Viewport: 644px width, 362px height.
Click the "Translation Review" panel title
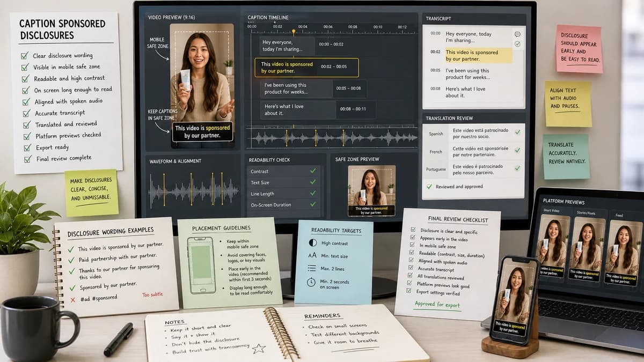click(x=450, y=118)
